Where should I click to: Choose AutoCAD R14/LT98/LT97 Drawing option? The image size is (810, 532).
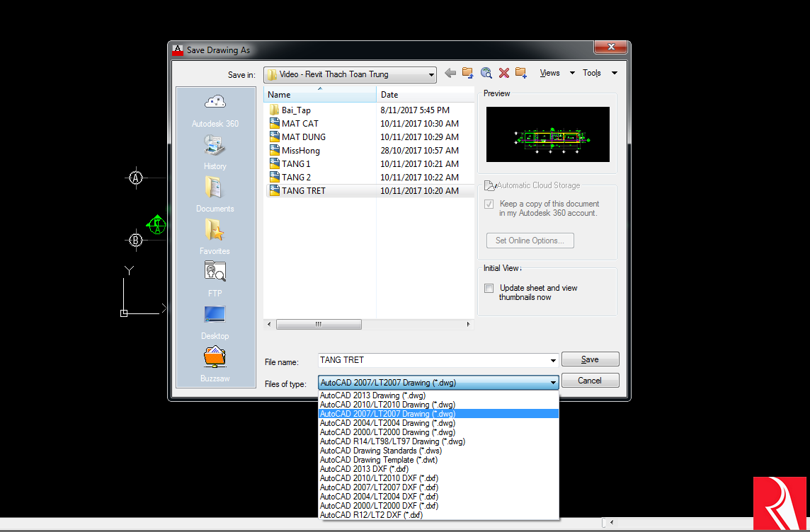coord(438,441)
